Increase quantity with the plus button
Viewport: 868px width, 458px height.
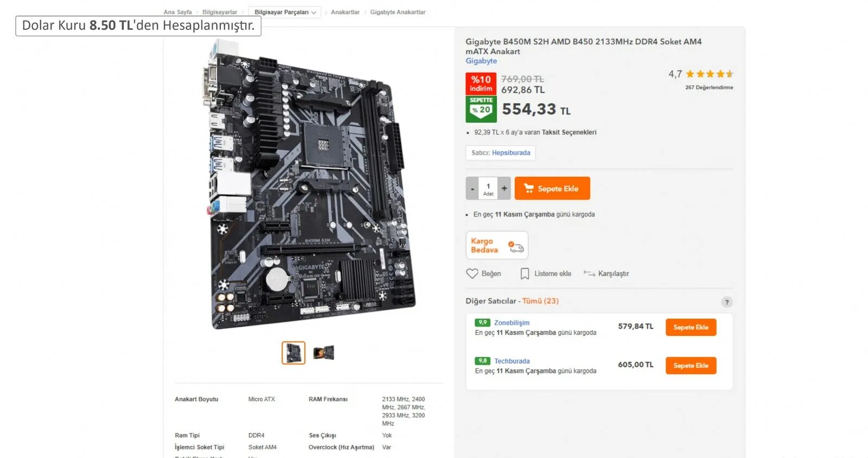click(505, 188)
